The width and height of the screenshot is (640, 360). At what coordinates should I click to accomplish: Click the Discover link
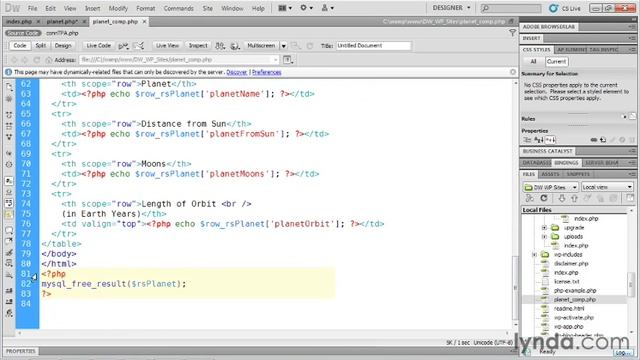click(x=237, y=72)
